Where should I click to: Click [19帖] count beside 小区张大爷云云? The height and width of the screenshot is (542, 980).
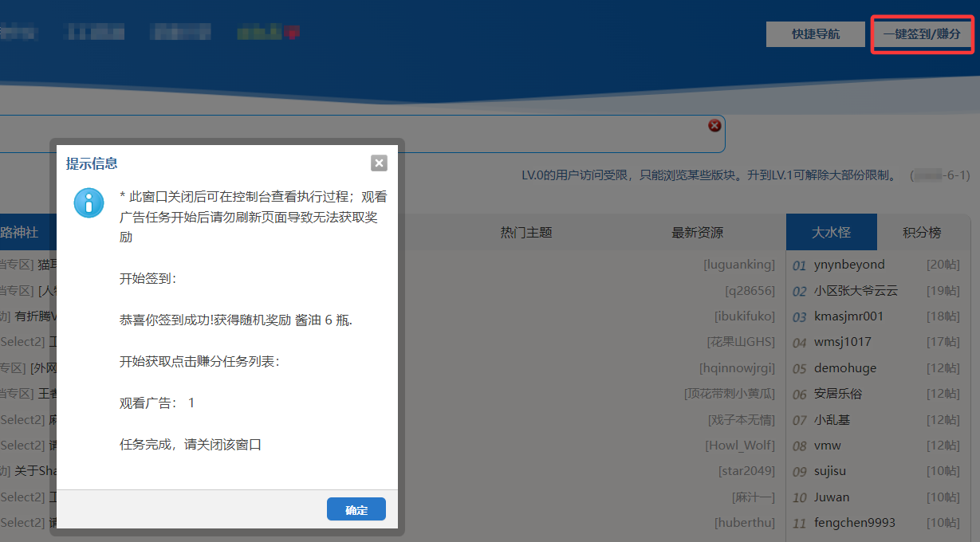pyautogui.click(x=943, y=291)
